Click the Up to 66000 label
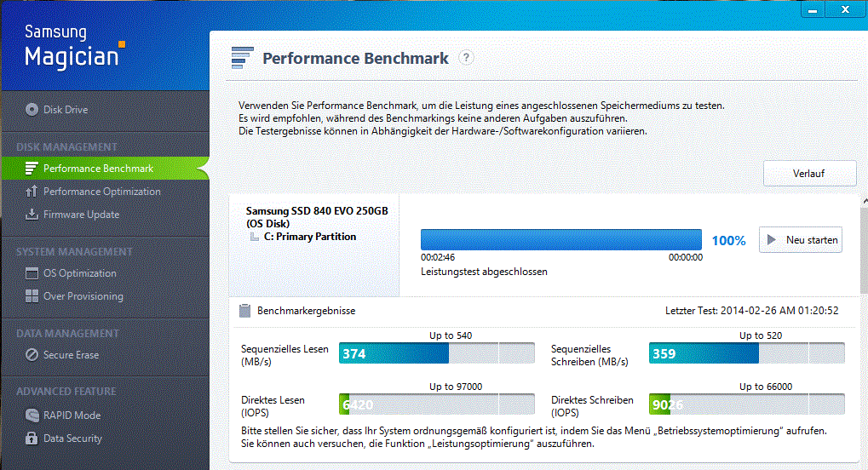 tap(766, 387)
